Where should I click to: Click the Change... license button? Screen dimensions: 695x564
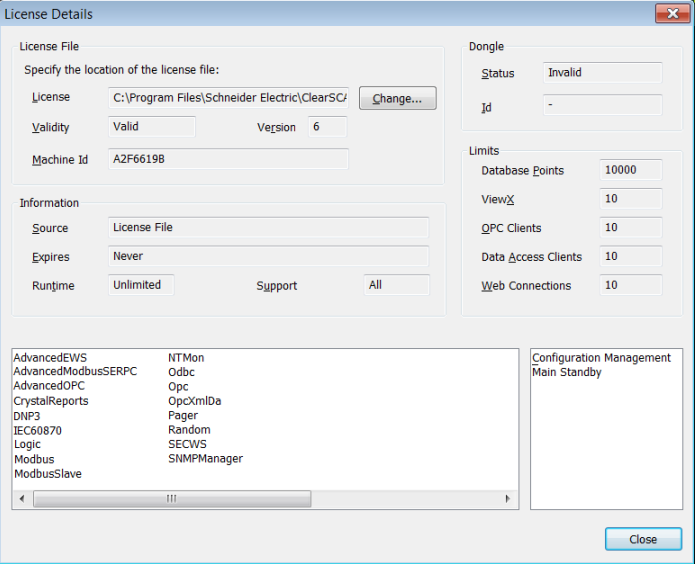tap(398, 98)
